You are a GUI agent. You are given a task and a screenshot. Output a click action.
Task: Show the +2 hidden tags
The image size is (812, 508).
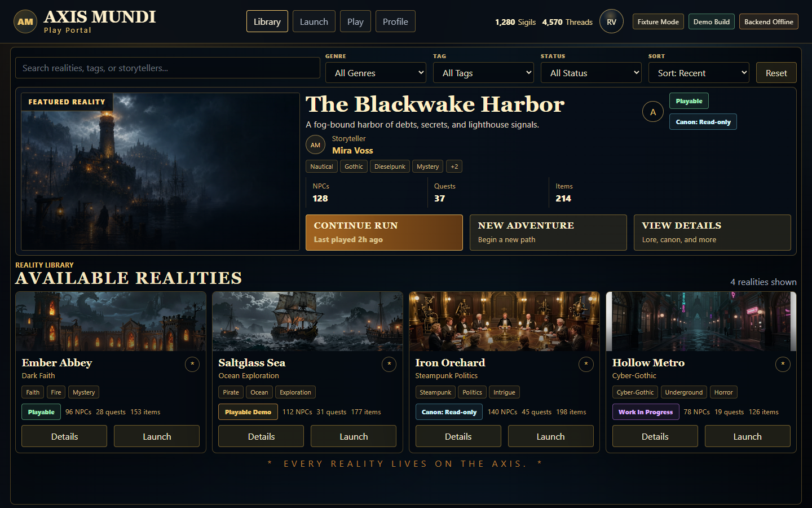click(454, 167)
